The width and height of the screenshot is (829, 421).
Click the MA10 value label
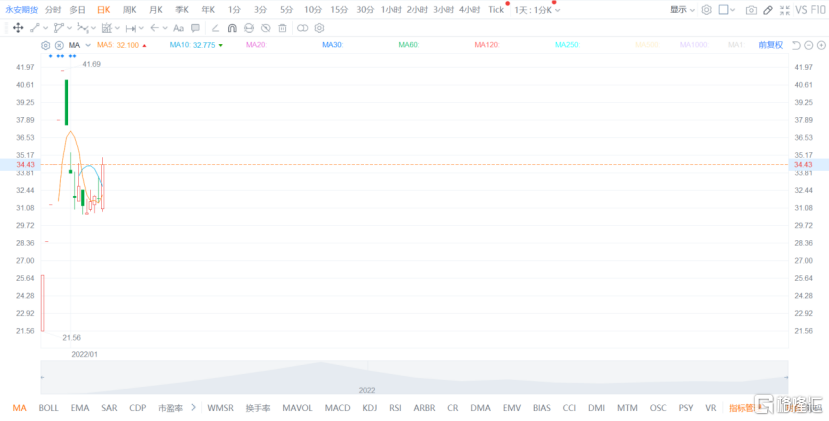pos(196,45)
